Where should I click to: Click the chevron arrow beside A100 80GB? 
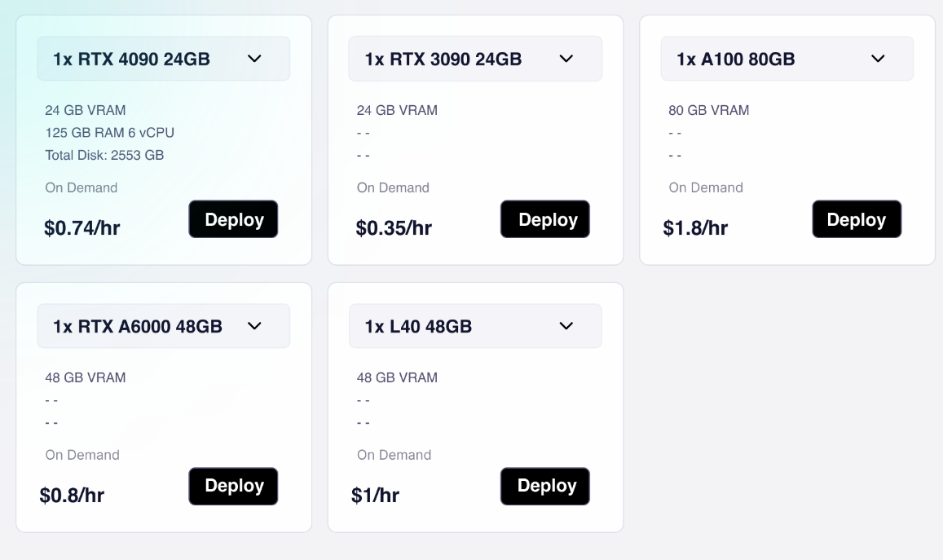coord(878,59)
